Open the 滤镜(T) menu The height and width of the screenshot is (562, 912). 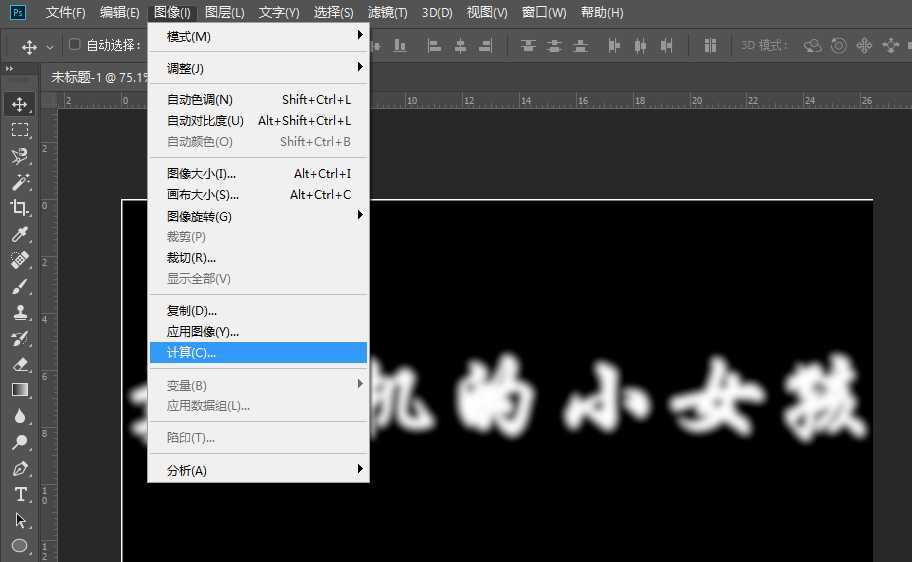[x=387, y=13]
